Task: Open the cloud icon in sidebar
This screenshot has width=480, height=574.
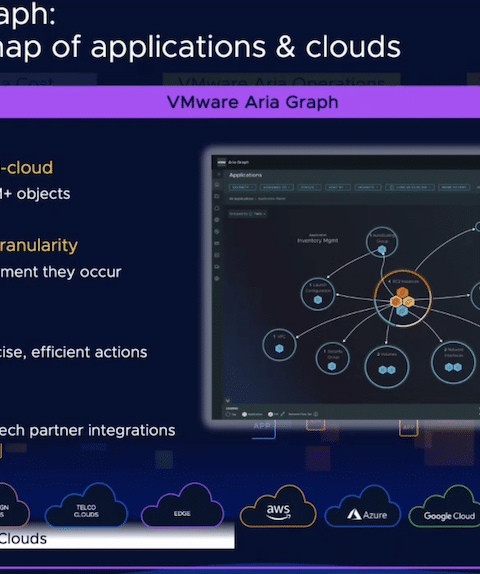Action: [217, 208]
